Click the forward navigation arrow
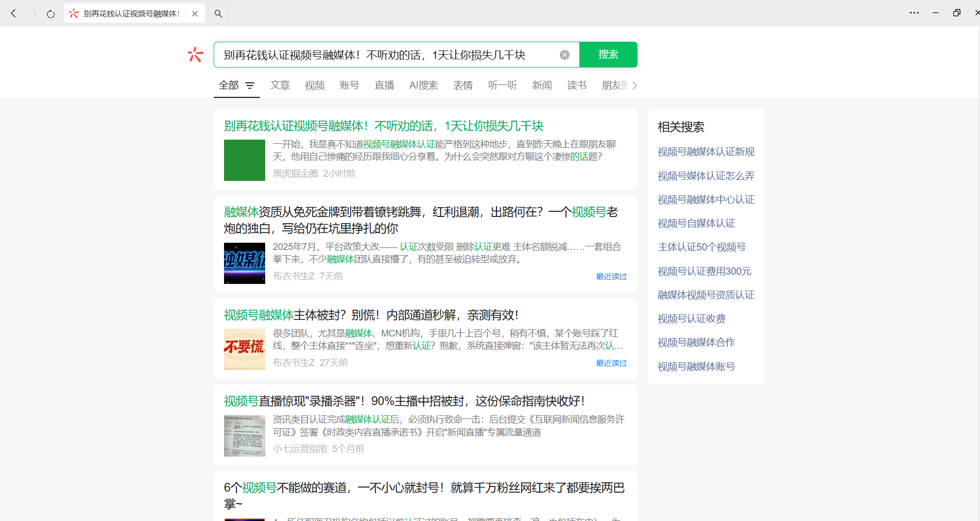This screenshot has width=980, height=521. click(x=34, y=13)
